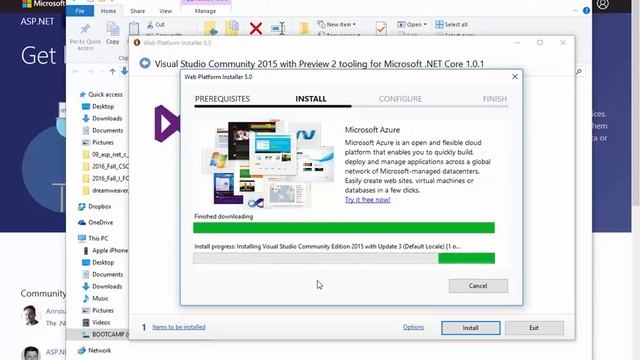Select the PREREQUISITES step tab

(222, 99)
